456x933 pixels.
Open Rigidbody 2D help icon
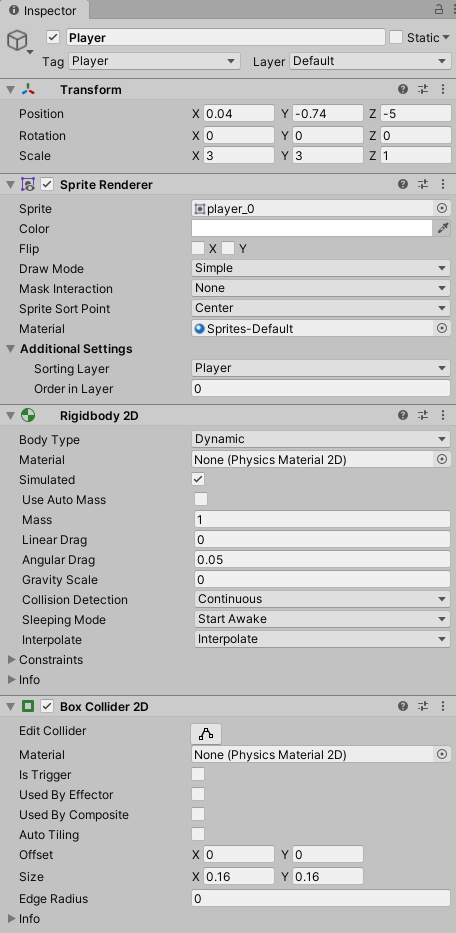click(x=403, y=415)
